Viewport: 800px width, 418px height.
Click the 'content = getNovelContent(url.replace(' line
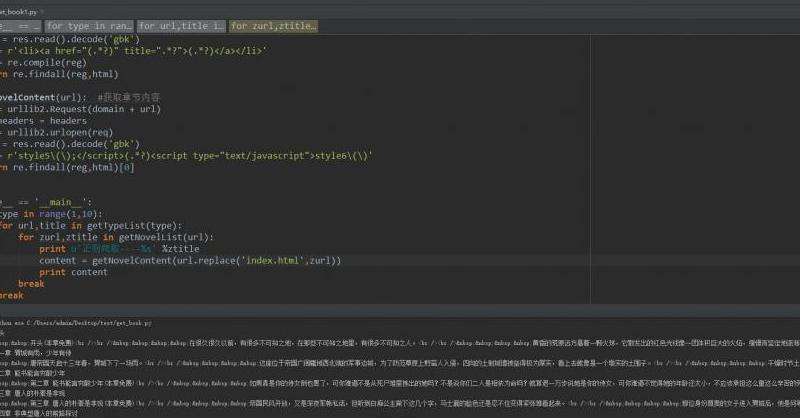click(x=190, y=260)
